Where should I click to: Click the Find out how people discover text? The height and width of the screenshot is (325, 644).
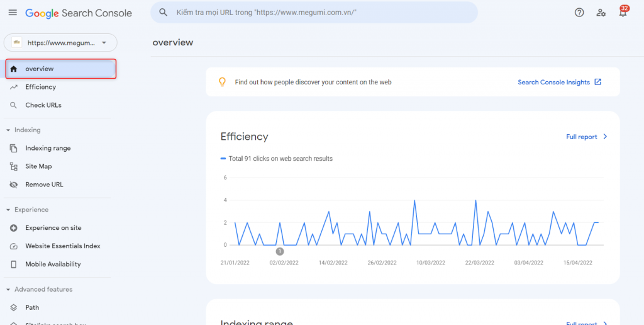313,83
